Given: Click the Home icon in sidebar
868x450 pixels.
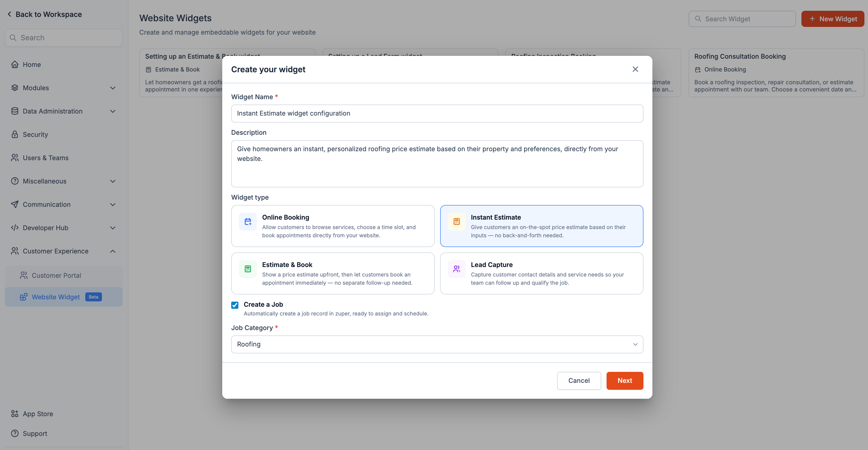Looking at the screenshot, I should (x=15, y=64).
